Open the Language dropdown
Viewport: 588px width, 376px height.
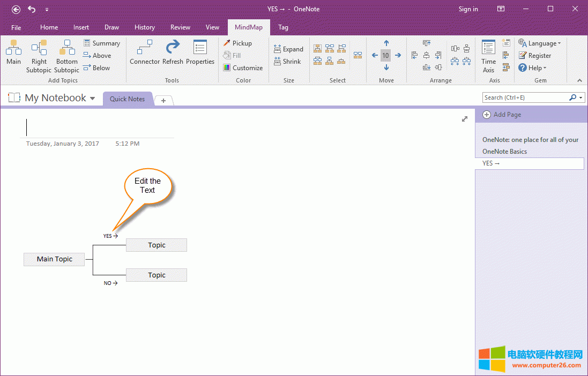click(x=540, y=43)
